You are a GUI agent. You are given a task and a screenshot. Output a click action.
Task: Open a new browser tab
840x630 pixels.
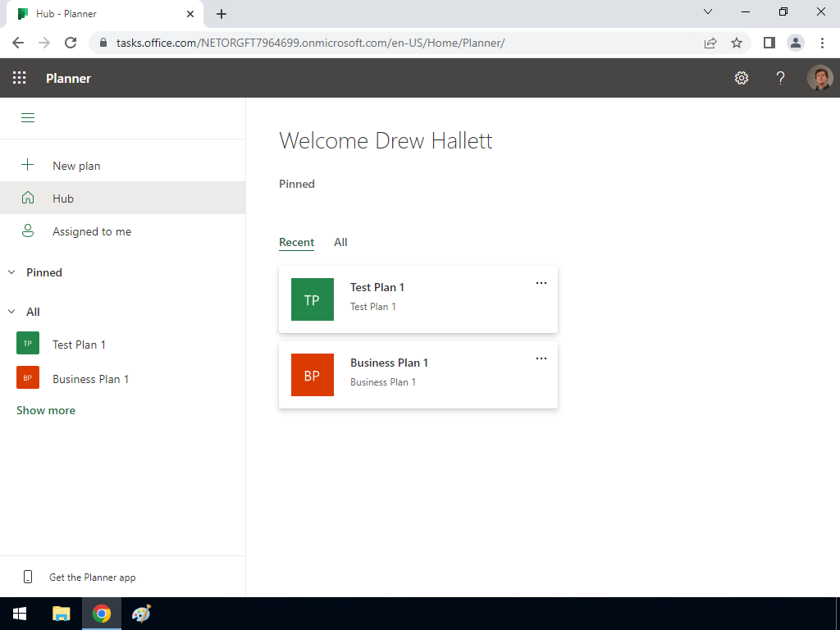click(x=221, y=14)
